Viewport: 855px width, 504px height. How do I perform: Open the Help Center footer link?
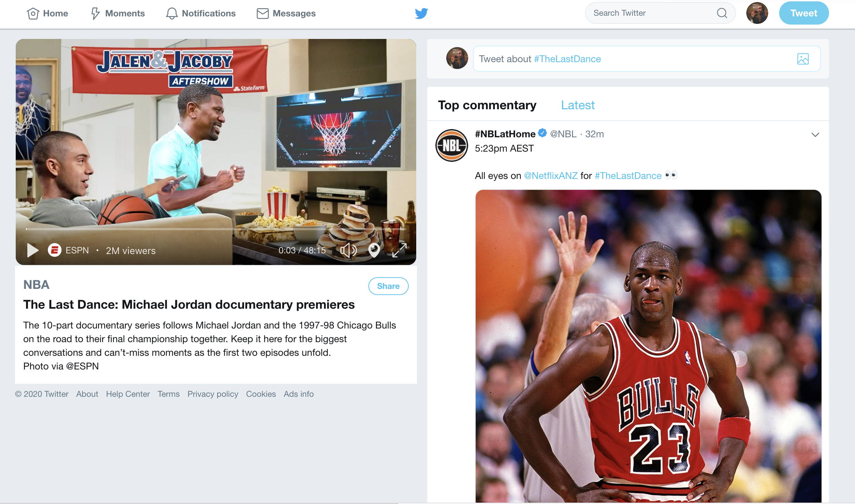pos(128,394)
